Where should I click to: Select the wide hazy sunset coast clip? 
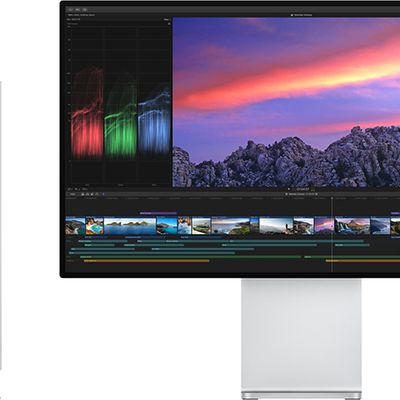pos(231,226)
